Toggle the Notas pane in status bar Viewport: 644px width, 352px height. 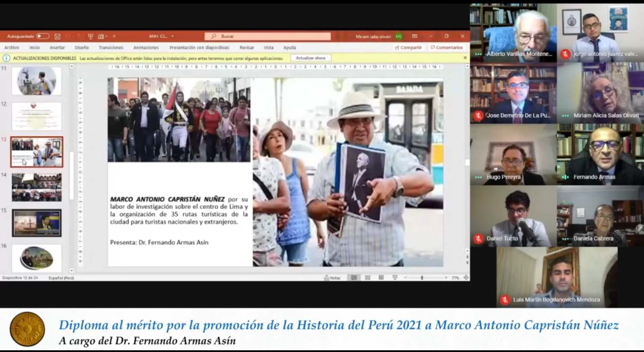(332, 278)
